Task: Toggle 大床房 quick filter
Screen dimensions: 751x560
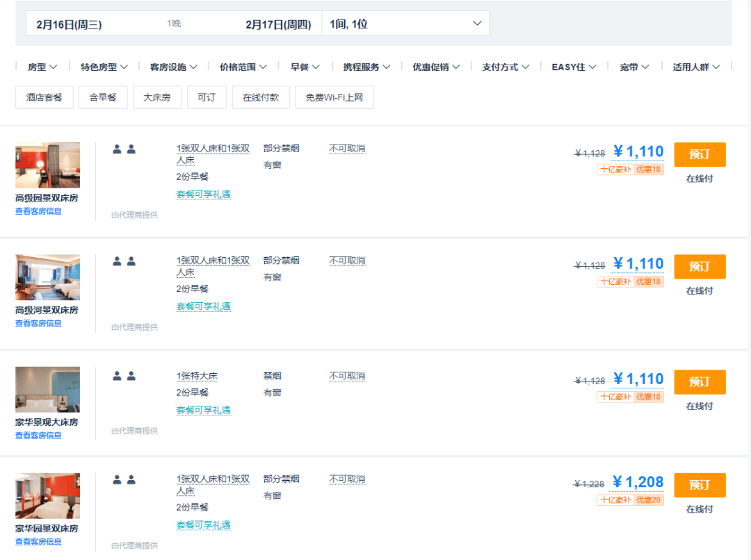Action: (x=156, y=98)
